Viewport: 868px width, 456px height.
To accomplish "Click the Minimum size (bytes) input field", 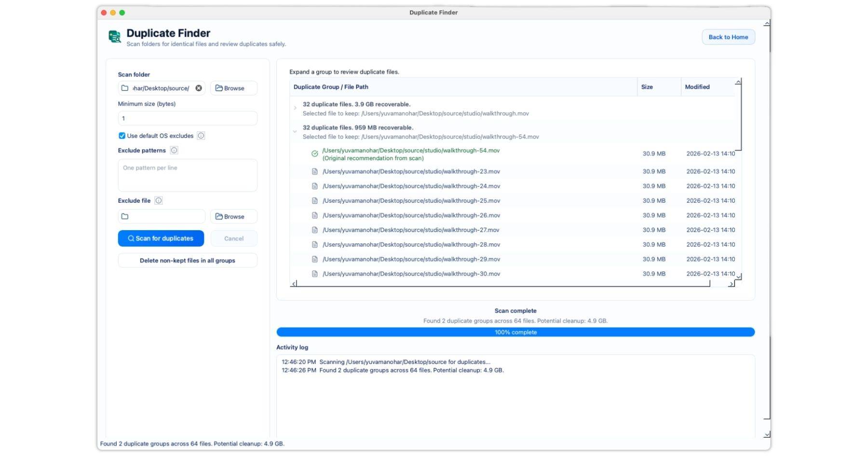I will coord(188,118).
